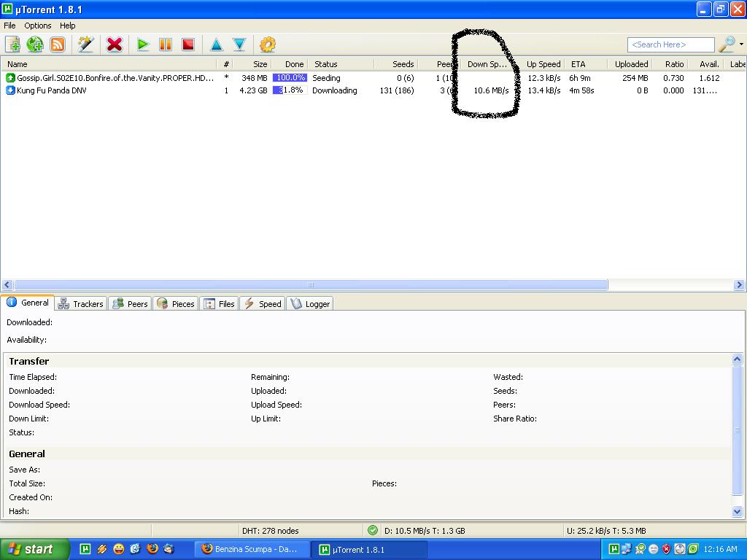This screenshot has width=747, height=560.
Task: Sort by the Ratio column header
Action: tap(670, 64)
